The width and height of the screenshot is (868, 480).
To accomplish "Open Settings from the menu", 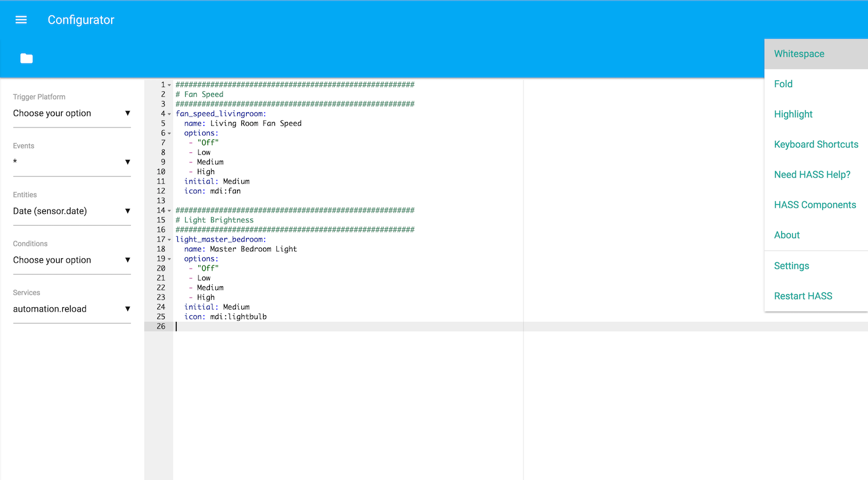I will [816, 266].
